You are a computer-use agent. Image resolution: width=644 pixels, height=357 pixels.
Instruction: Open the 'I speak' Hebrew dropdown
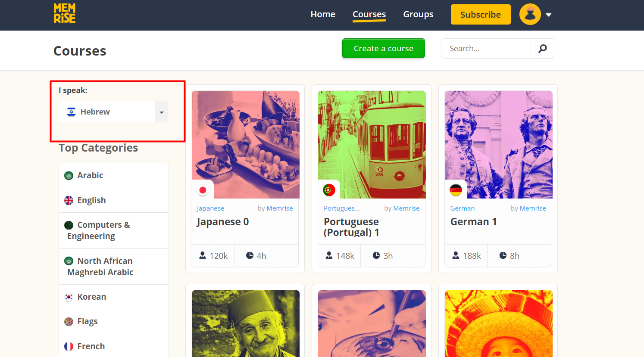pyautogui.click(x=113, y=112)
